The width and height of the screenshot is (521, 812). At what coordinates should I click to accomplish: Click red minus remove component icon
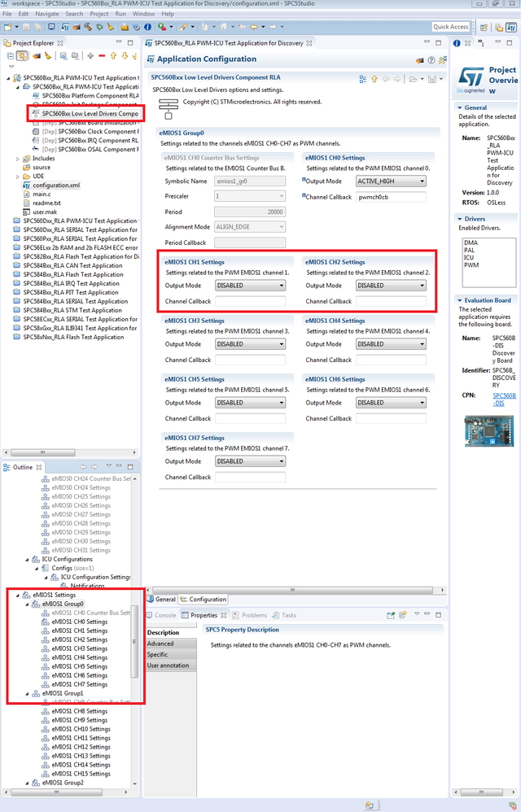(102, 56)
